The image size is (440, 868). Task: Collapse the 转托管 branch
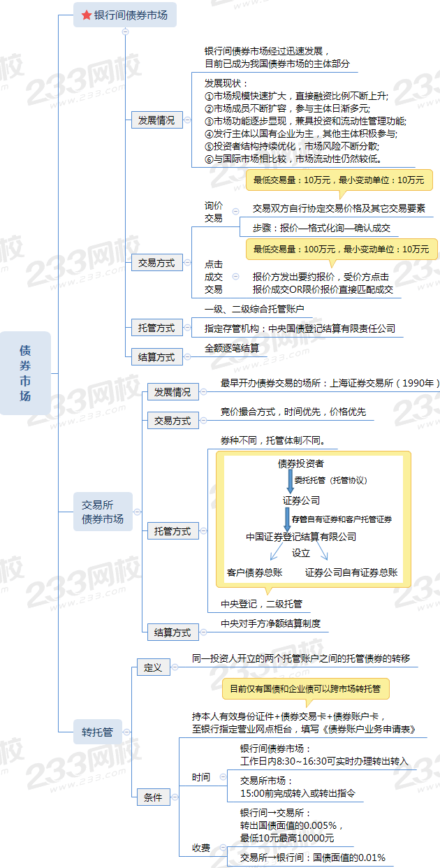[x=126, y=732]
